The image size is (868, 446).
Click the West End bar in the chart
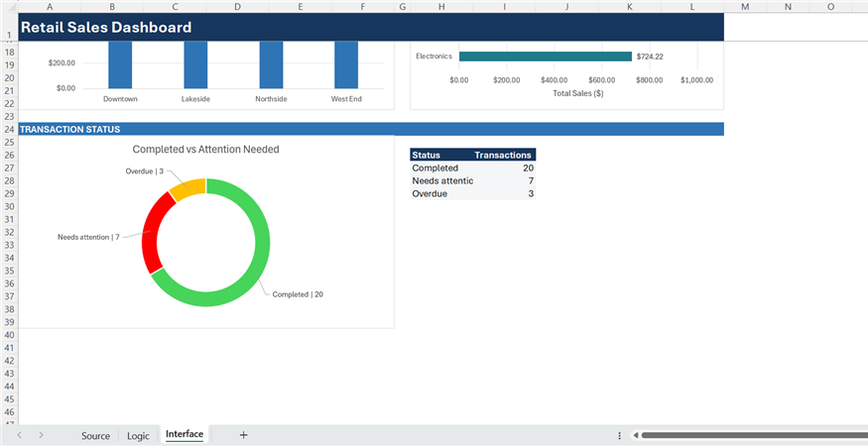(x=346, y=64)
